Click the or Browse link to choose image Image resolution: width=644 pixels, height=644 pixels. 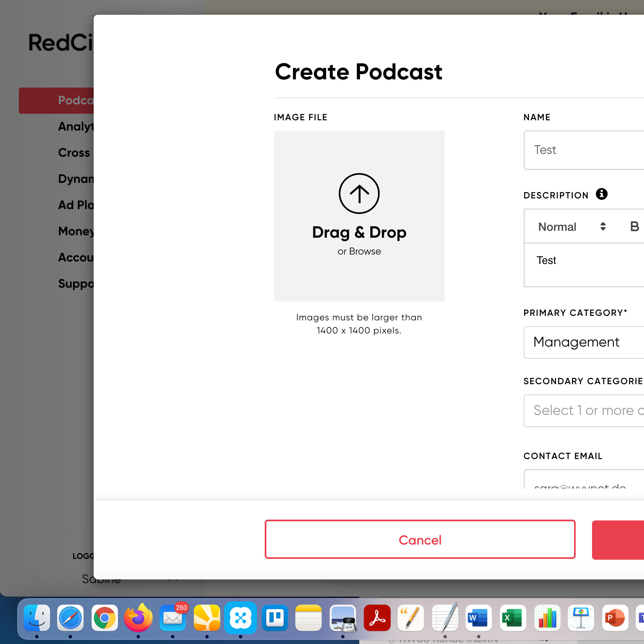pyautogui.click(x=359, y=251)
